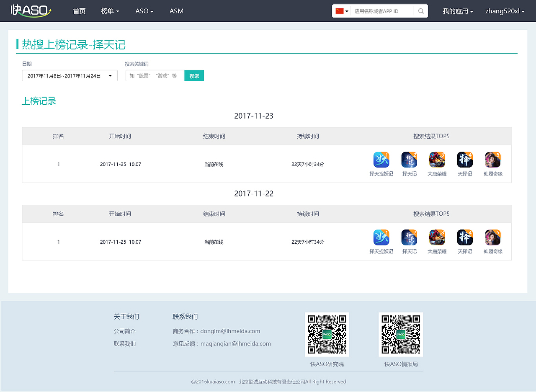Scan the 快ASO研究院 QR code image

(327, 334)
